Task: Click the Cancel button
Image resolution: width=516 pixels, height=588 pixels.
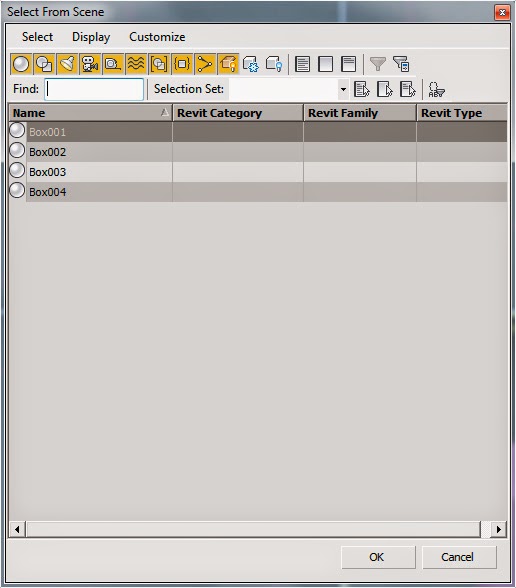Action: click(x=459, y=557)
